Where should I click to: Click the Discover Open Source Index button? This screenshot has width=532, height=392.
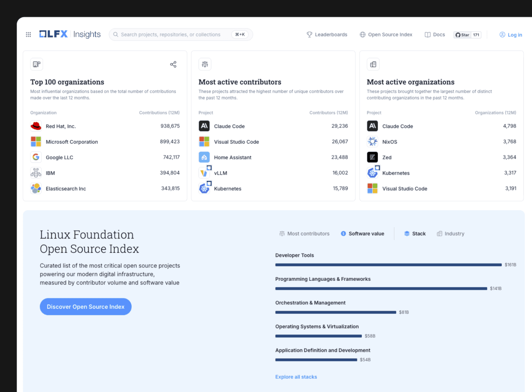85,307
